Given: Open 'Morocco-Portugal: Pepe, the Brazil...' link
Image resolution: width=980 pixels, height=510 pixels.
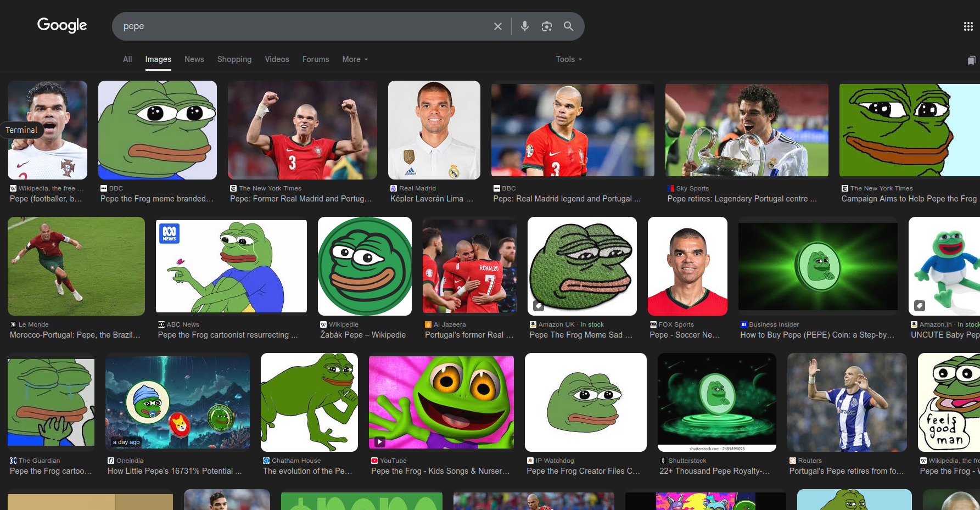Looking at the screenshot, I should [75, 335].
